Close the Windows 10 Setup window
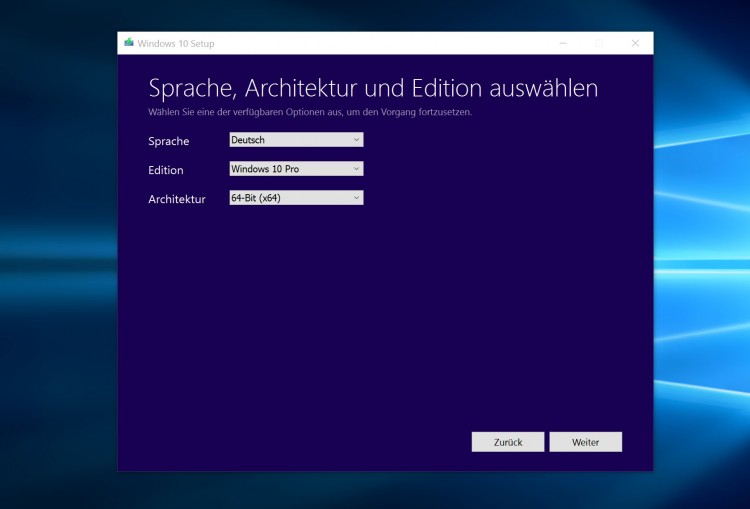 click(635, 43)
